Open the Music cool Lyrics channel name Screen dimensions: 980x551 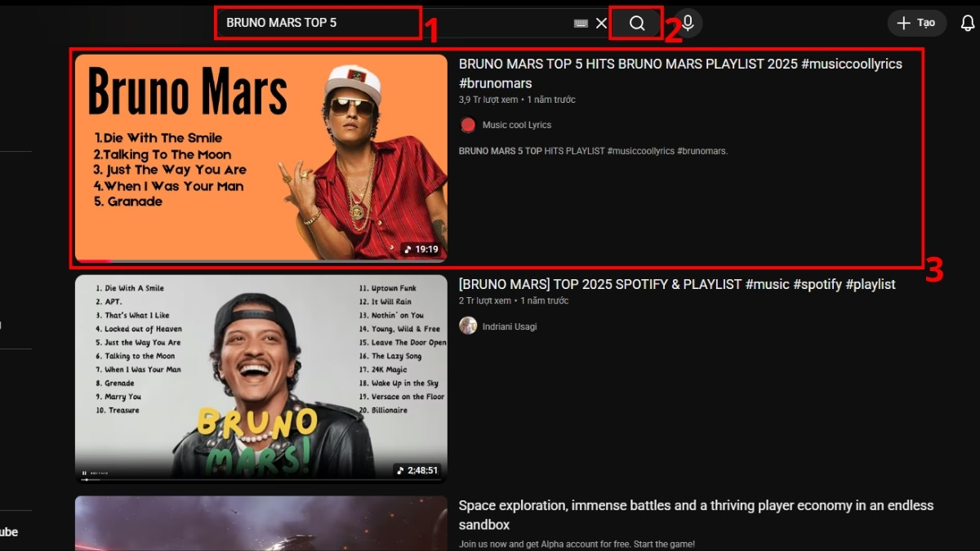[517, 125]
